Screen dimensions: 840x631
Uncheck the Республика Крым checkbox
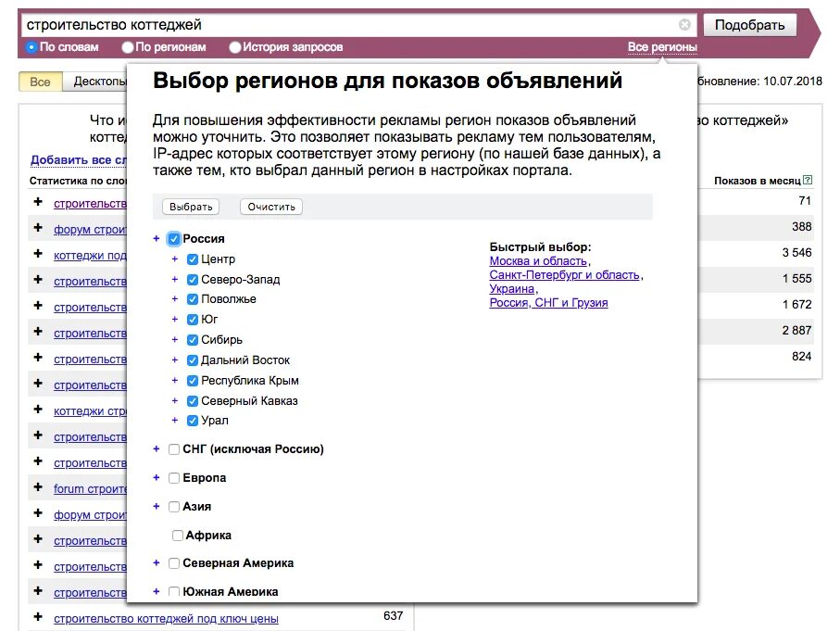click(x=193, y=381)
